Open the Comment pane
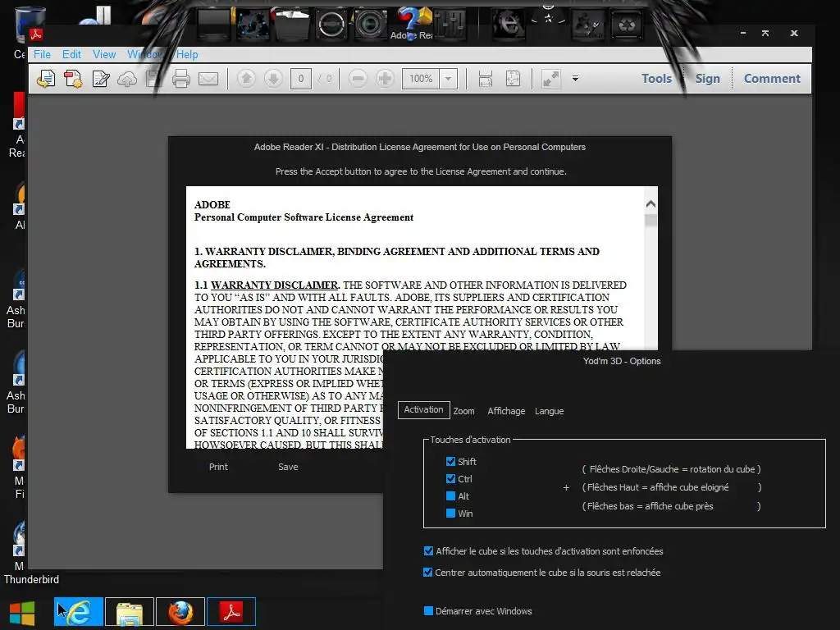The image size is (840, 630). (x=772, y=78)
